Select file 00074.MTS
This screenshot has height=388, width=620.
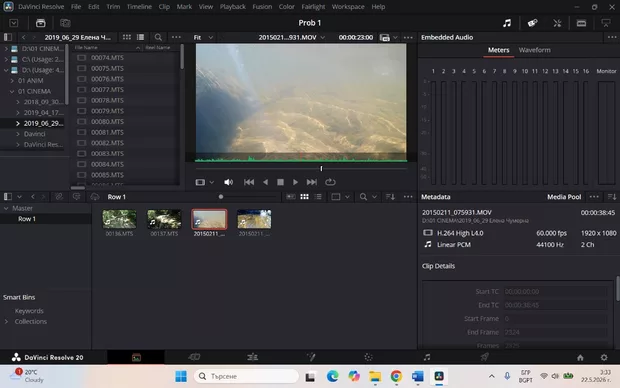click(107, 58)
